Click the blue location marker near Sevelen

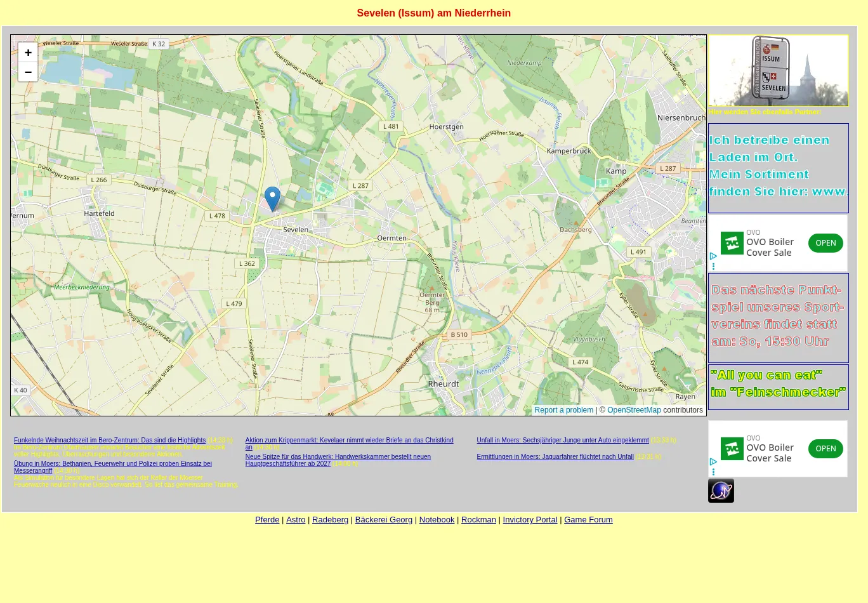[272, 198]
